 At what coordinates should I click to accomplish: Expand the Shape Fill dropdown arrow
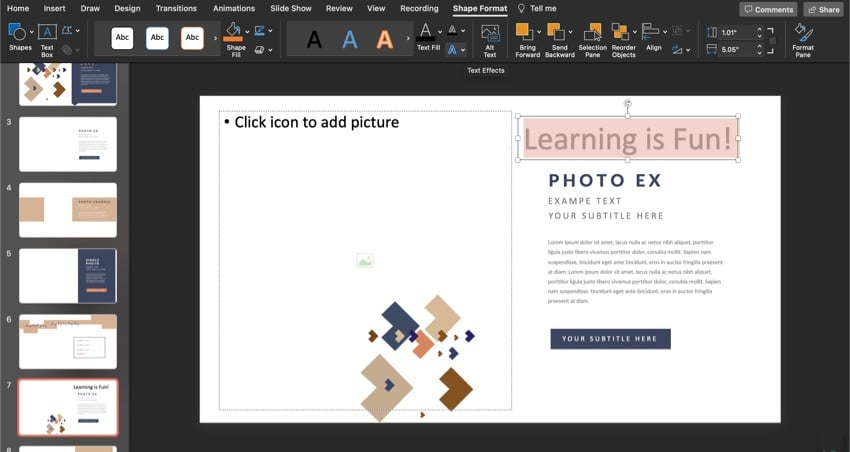(247, 32)
